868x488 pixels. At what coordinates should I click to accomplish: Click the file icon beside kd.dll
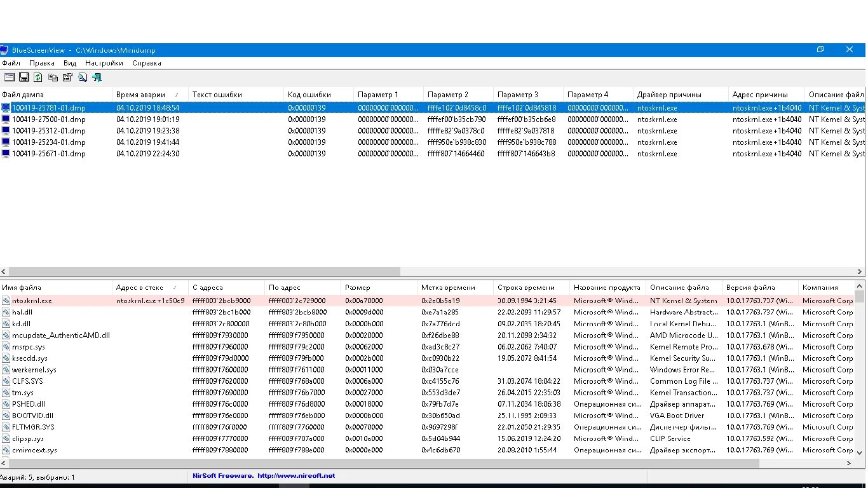tap(6, 323)
